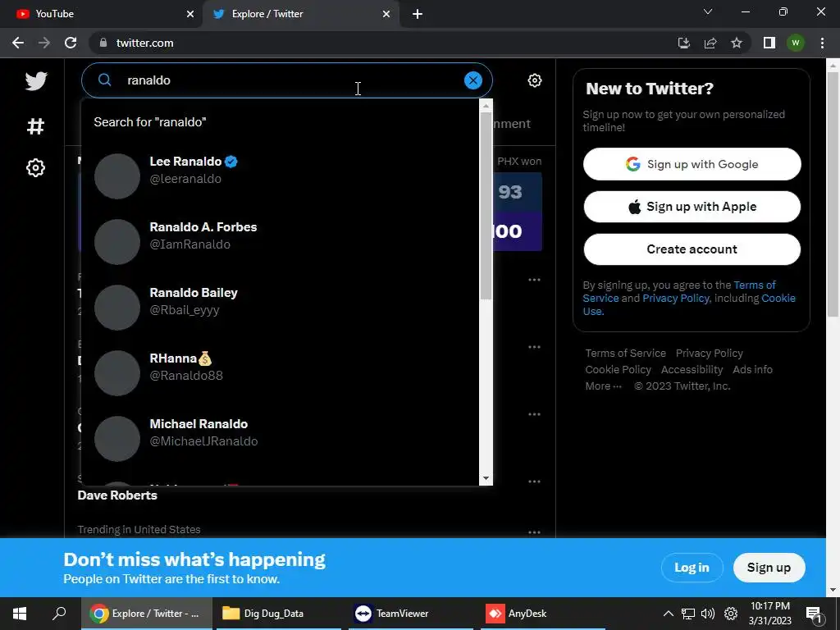Expand the tab search chevron

708,11
